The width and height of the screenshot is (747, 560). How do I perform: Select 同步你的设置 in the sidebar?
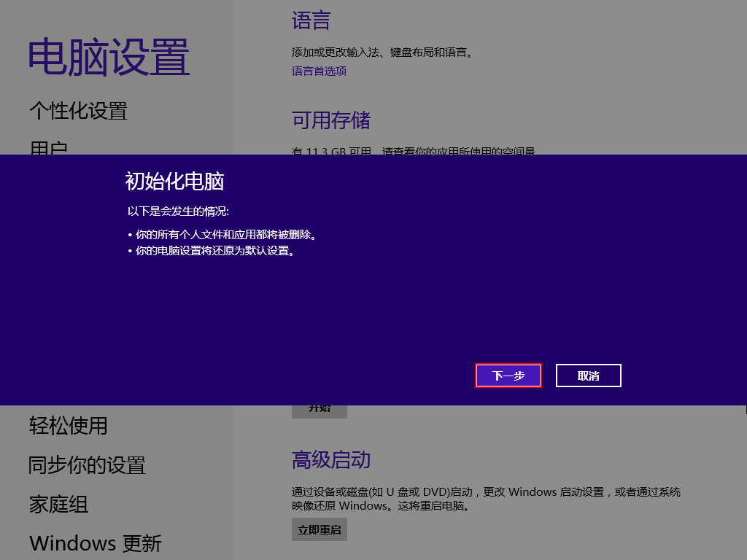tap(87, 464)
